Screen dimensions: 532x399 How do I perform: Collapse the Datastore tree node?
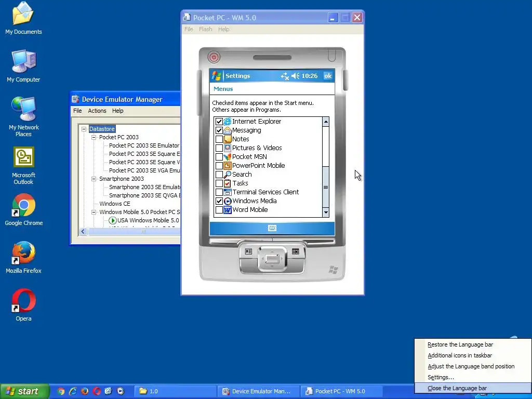coord(84,129)
